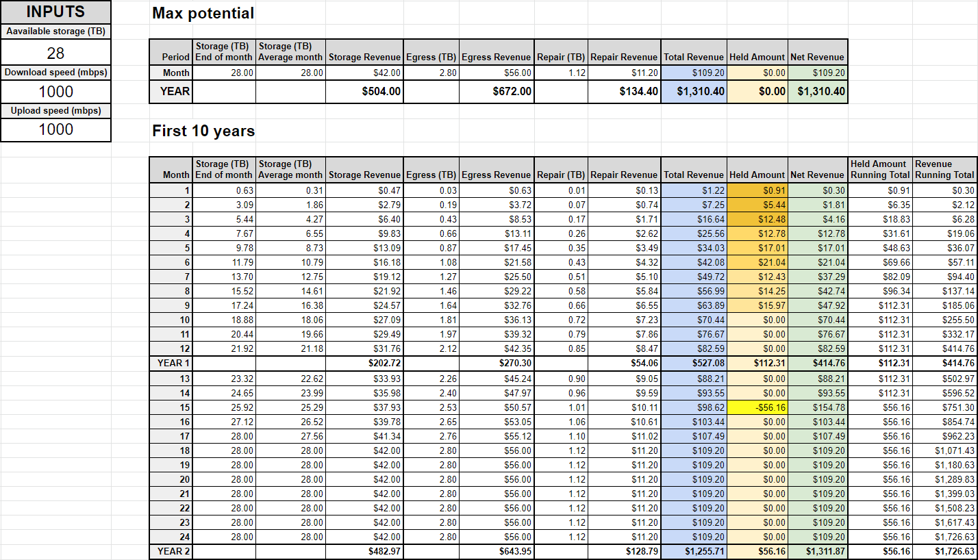The width and height of the screenshot is (978, 560).
Task: Select revenue running total $751.30
Action: 944,407
